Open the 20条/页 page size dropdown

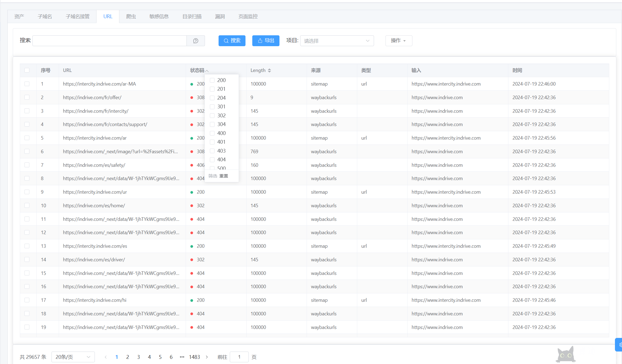click(73, 357)
